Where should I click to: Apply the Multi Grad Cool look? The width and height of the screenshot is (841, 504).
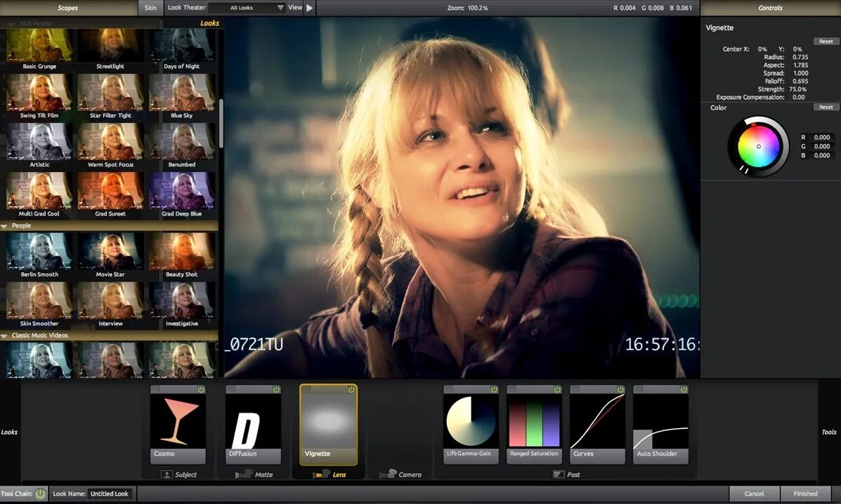(39, 195)
